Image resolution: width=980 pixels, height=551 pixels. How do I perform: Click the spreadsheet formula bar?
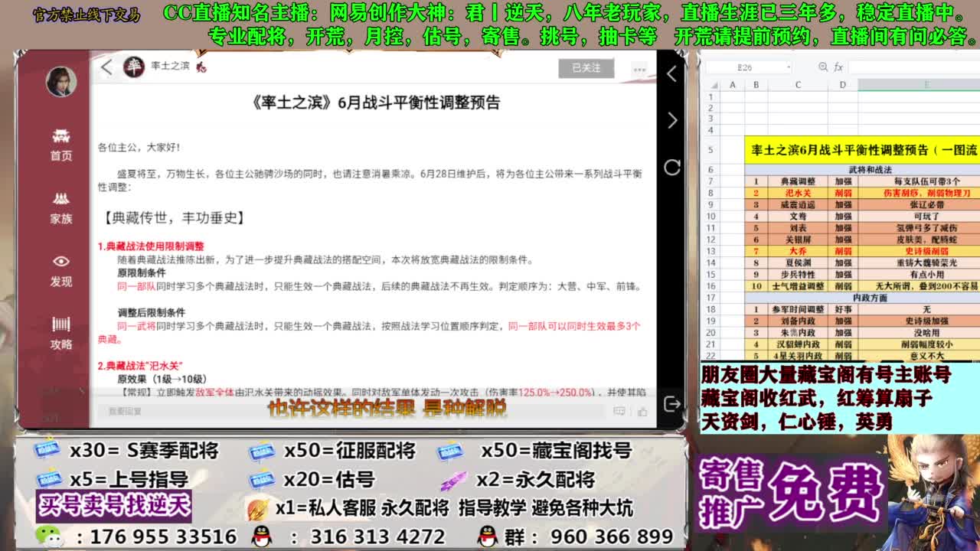pos(913,67)
